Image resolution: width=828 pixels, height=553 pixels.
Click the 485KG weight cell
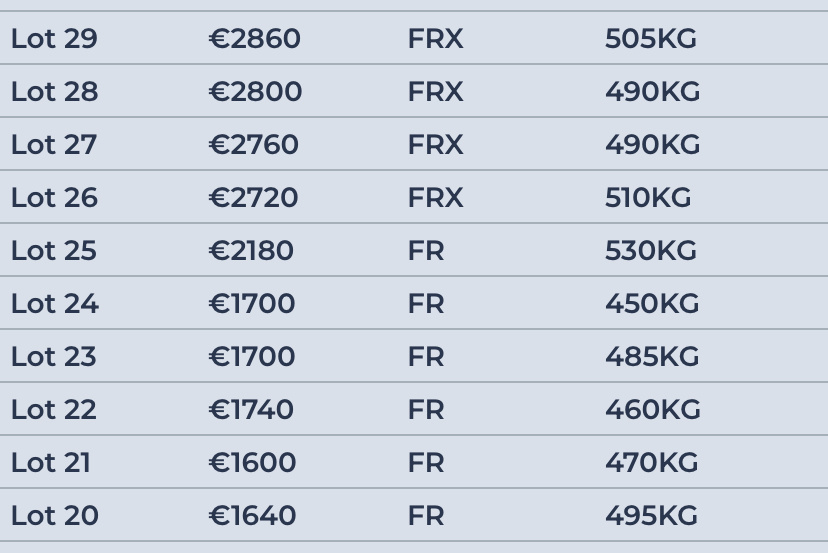(652, 356)
